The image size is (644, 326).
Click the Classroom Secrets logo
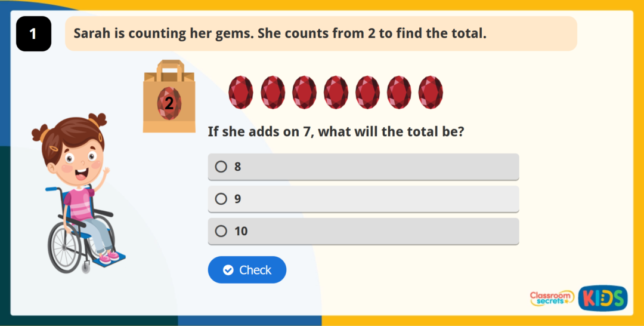pos(552,298)
